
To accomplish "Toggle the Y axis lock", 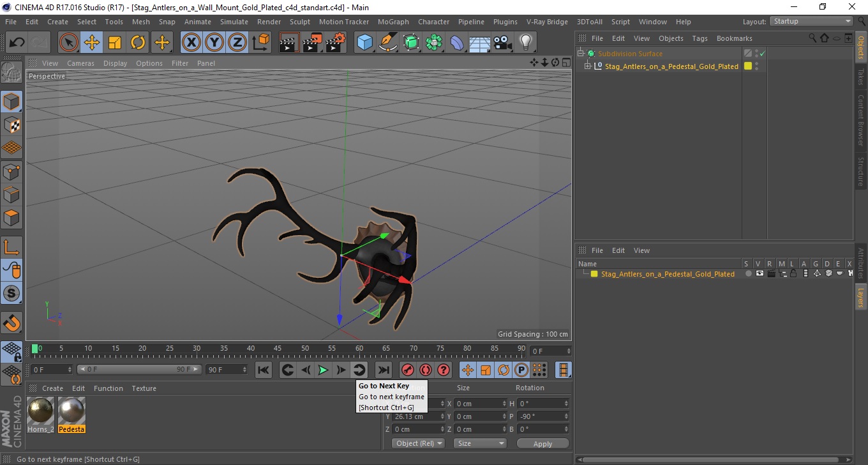I will tap(215, 43).
